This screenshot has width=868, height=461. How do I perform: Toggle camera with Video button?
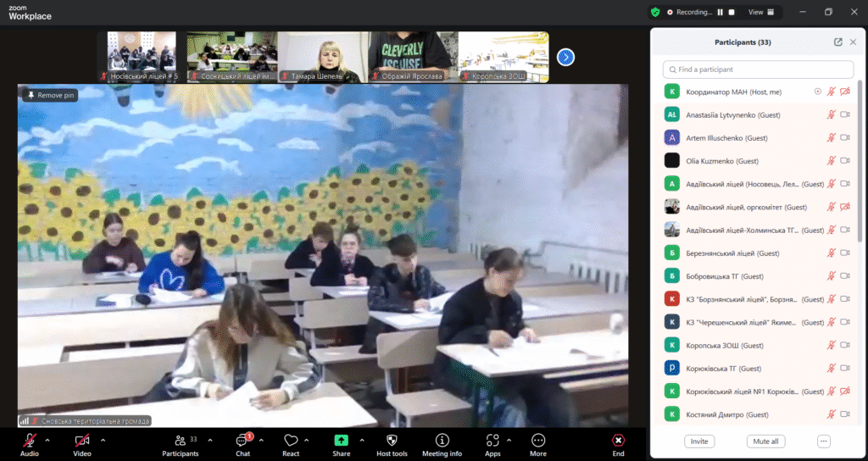[81, 441]
